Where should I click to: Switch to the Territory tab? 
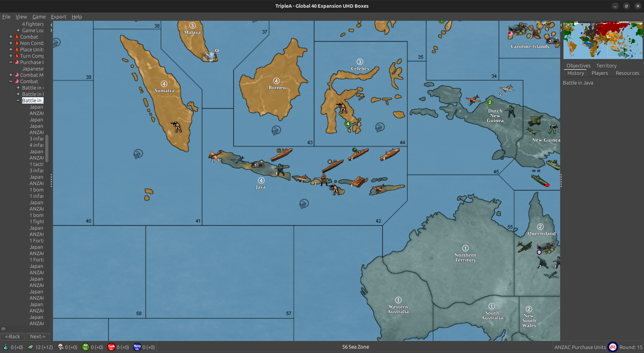(606, 66)
